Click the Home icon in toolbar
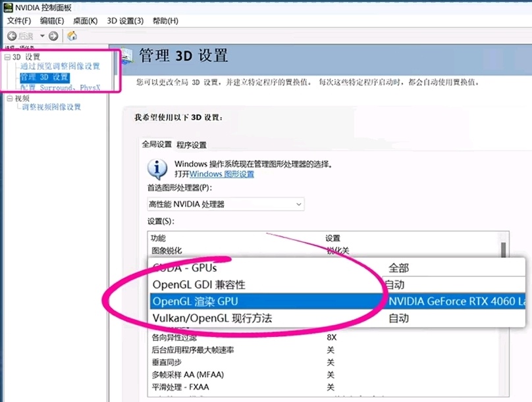Image resolution: width=532 pixels, height=402 pixels. click(72, 36)
